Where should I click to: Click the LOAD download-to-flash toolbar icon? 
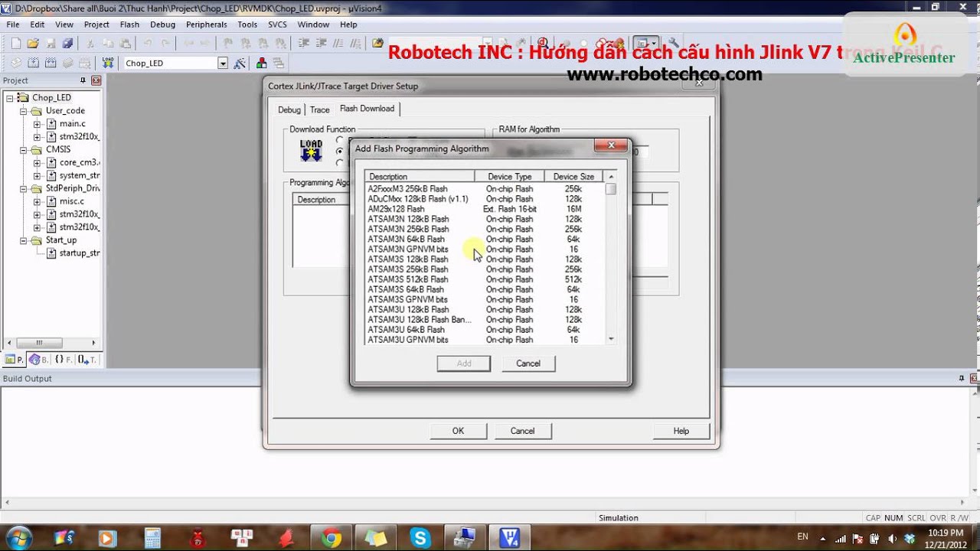pos(108,63)
